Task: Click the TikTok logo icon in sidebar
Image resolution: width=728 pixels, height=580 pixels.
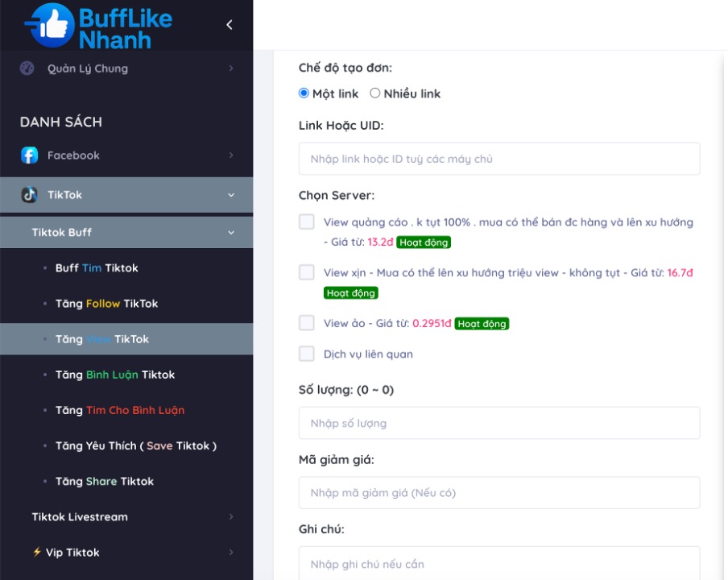Action: pyautogui.click(x=30, y=195)
